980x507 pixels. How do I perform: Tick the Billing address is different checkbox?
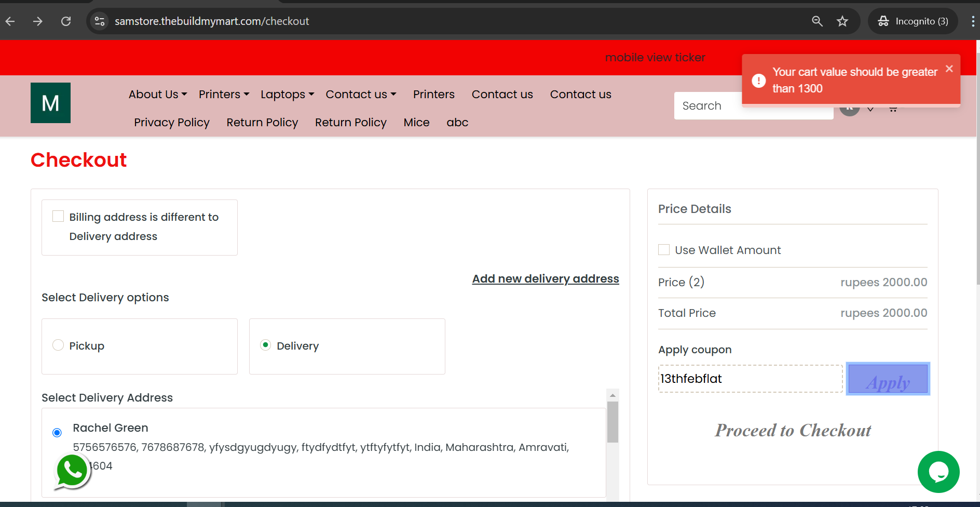pos(58,216)
